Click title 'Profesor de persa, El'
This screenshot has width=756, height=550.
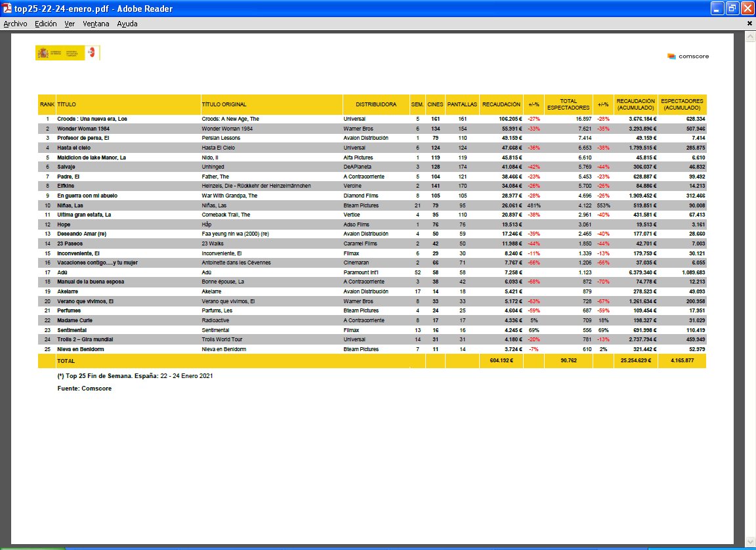[x=83, y=138]
